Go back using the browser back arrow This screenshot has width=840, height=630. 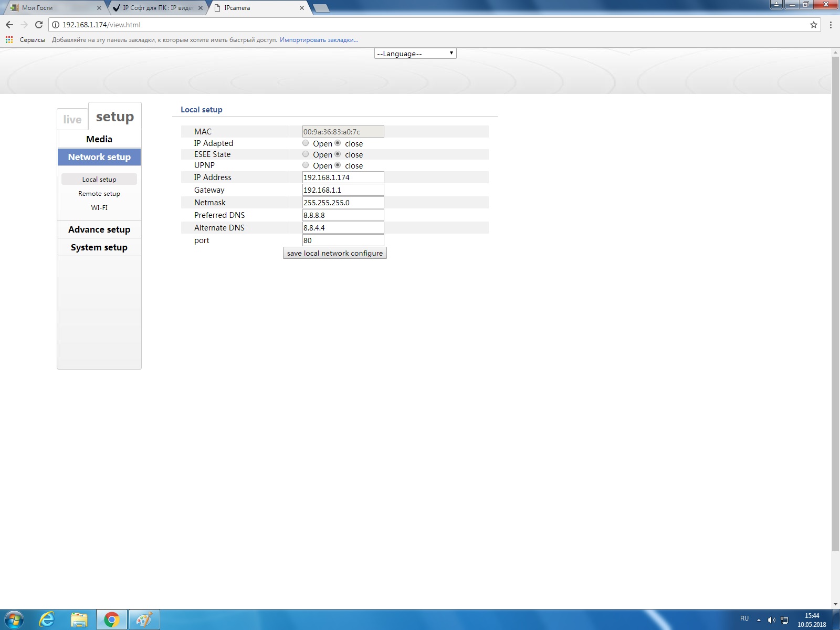click(x=9, y=25)
